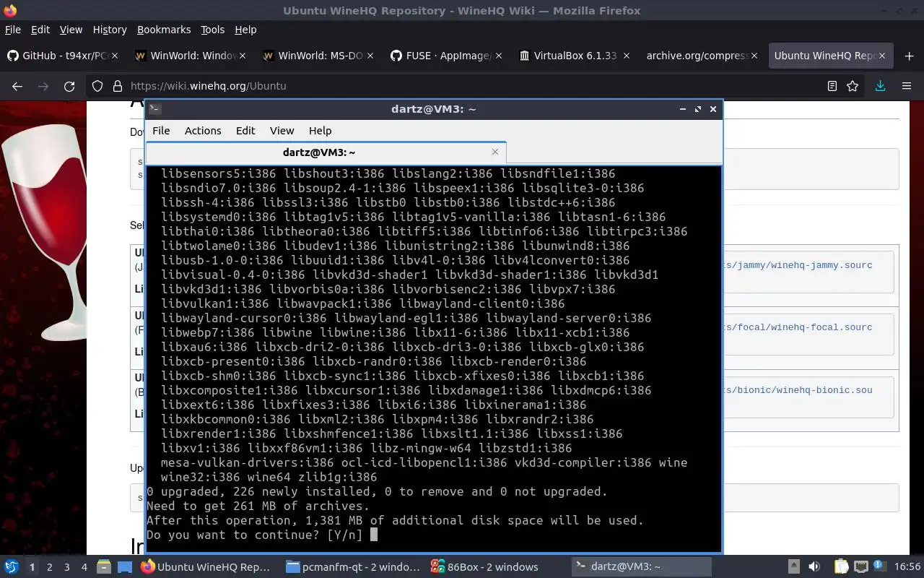Open the terminal Help menu

[320, 131]
